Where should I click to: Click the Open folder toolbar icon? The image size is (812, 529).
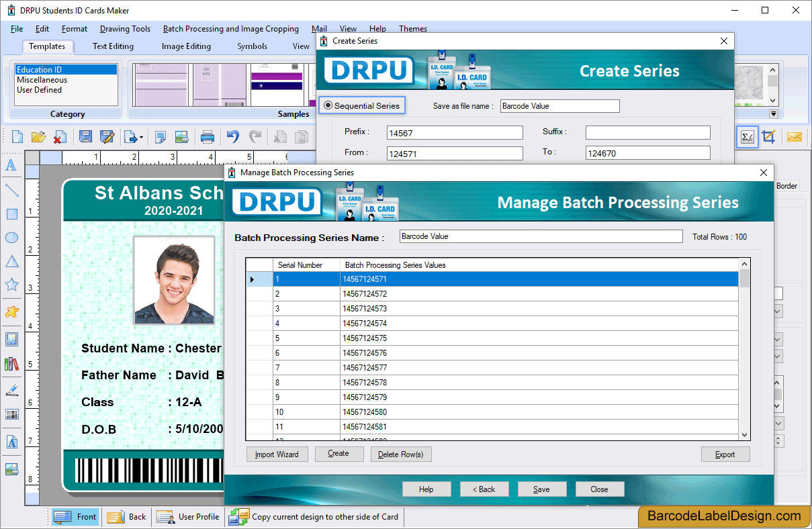tap(38, 137)
